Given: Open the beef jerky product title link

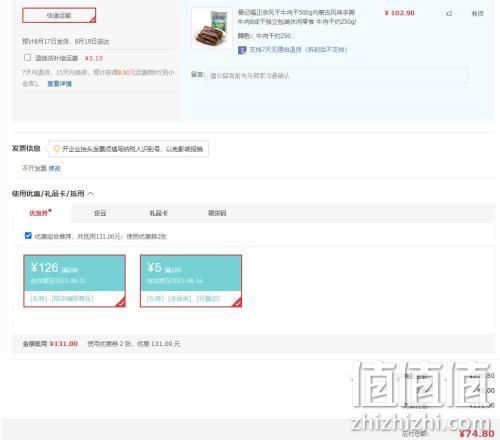Looking at the screenshot, I should 297,17.
